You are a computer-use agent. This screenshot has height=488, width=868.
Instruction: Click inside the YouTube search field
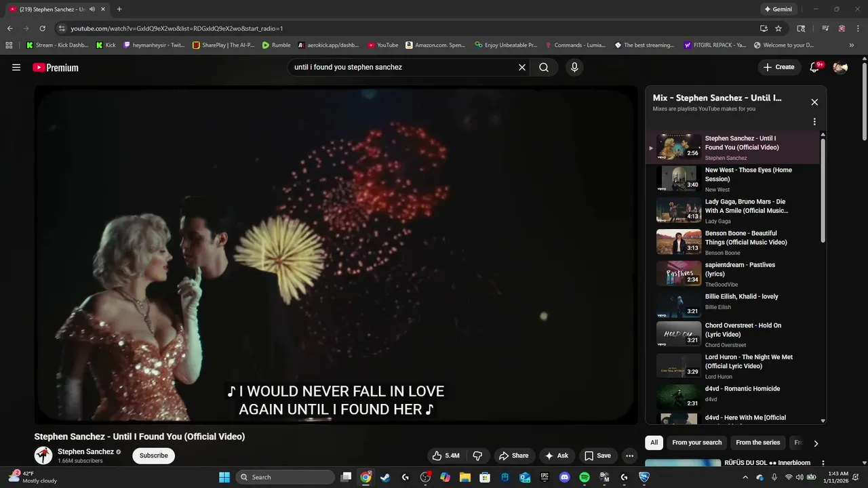point(403,67)
